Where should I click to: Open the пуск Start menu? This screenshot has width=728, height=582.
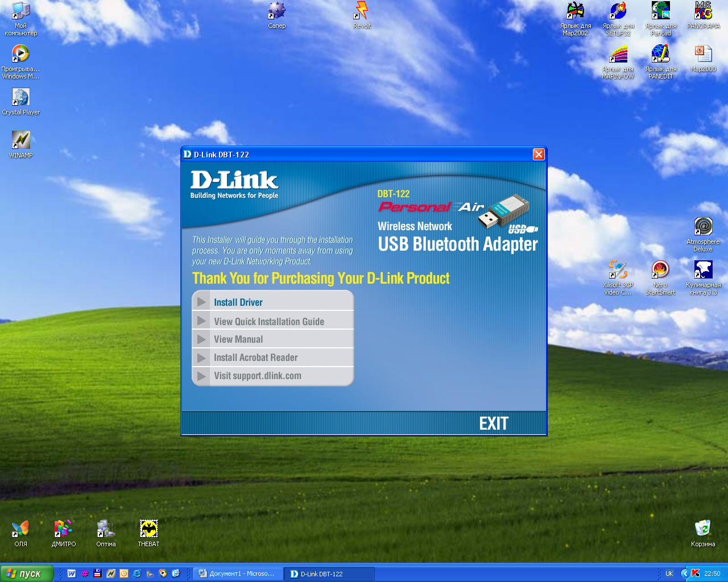(x=27, y=573)
